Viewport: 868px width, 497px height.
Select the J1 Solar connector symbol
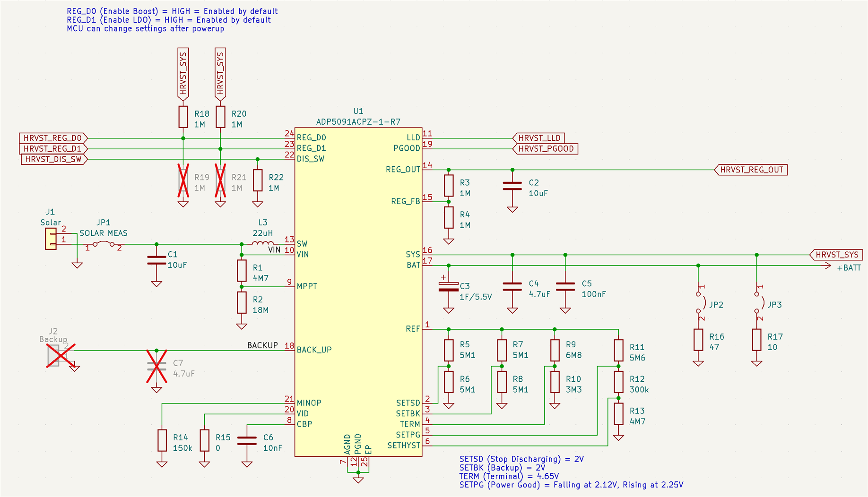[51, 239]
